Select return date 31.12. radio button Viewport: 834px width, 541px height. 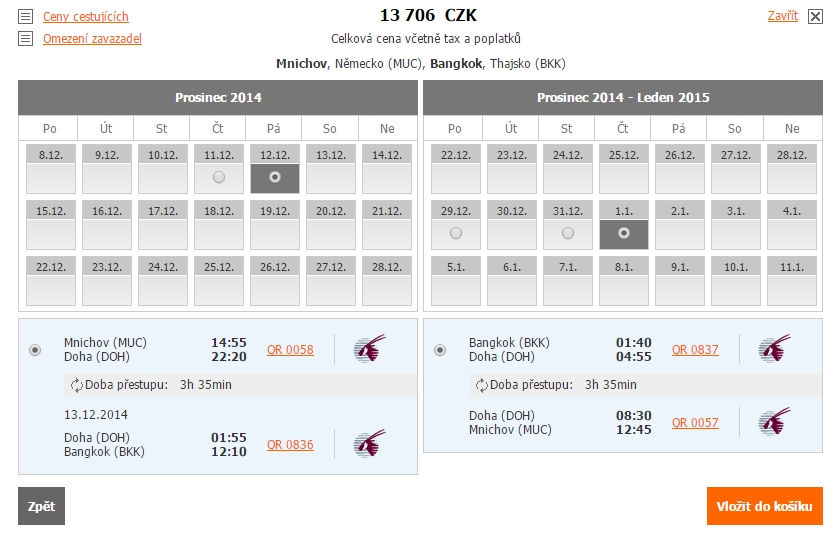tap(568, 233)
